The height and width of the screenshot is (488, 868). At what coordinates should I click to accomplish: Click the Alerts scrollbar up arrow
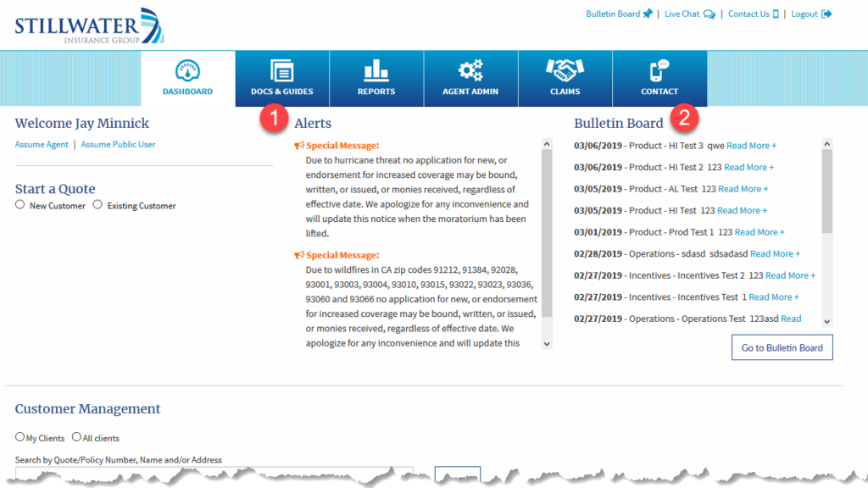547,144
